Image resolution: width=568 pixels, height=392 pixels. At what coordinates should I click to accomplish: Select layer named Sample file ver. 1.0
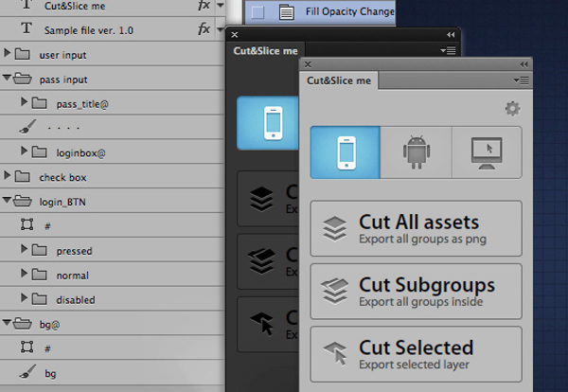(x=89, y=30)
